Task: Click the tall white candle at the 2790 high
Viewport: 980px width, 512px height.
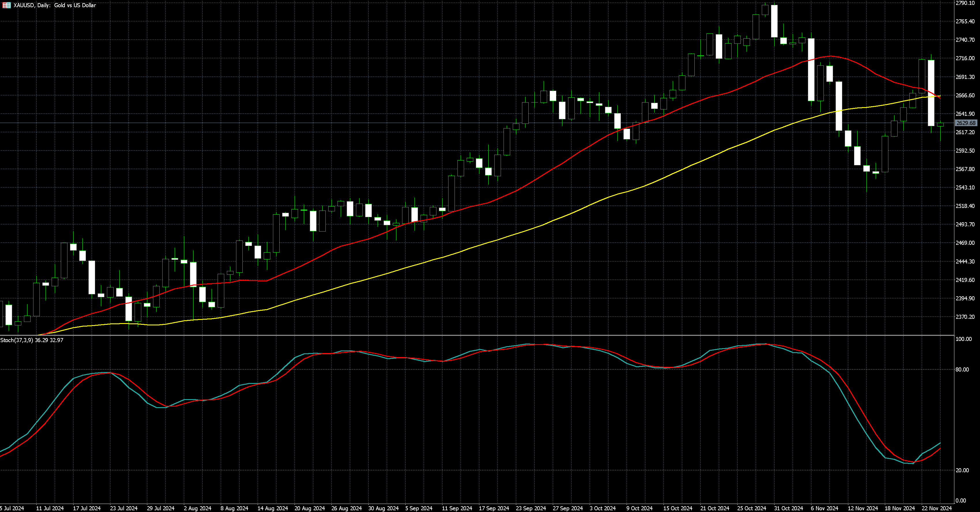Action: [774, 21]
